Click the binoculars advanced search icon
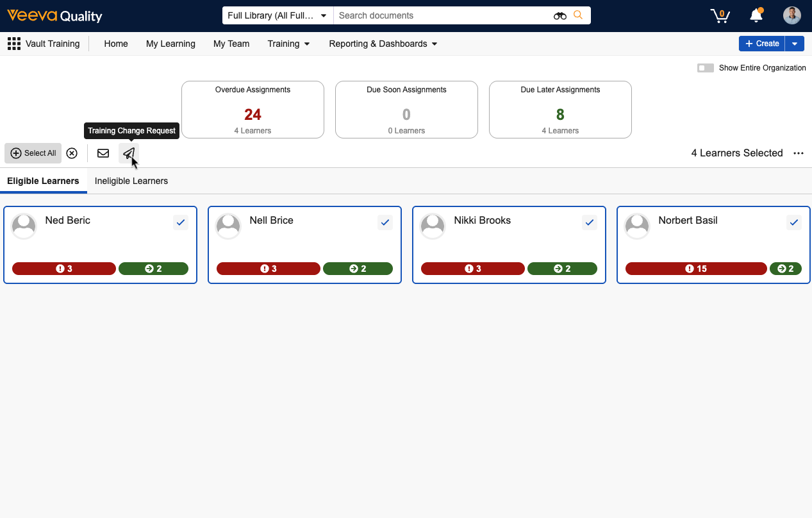This screenshot has width=812, height=518. point(560,15)
